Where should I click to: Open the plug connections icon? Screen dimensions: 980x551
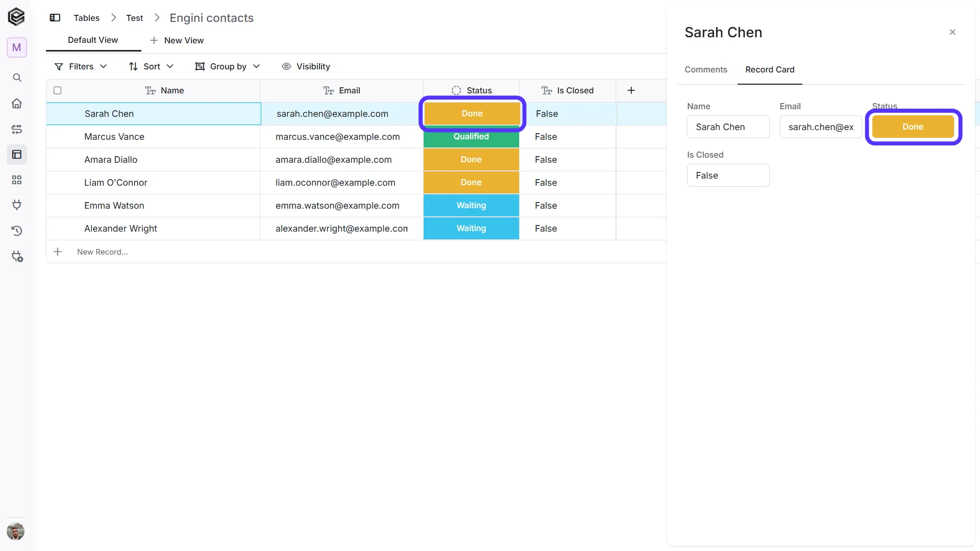(17, 205)
